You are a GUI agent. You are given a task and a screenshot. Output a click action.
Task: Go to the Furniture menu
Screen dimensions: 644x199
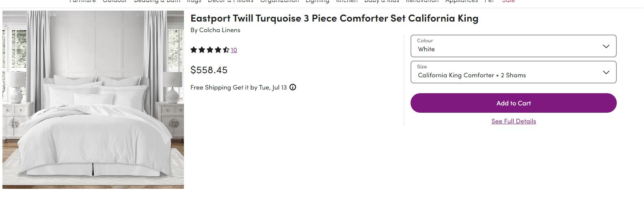click(x=82, y=1)
